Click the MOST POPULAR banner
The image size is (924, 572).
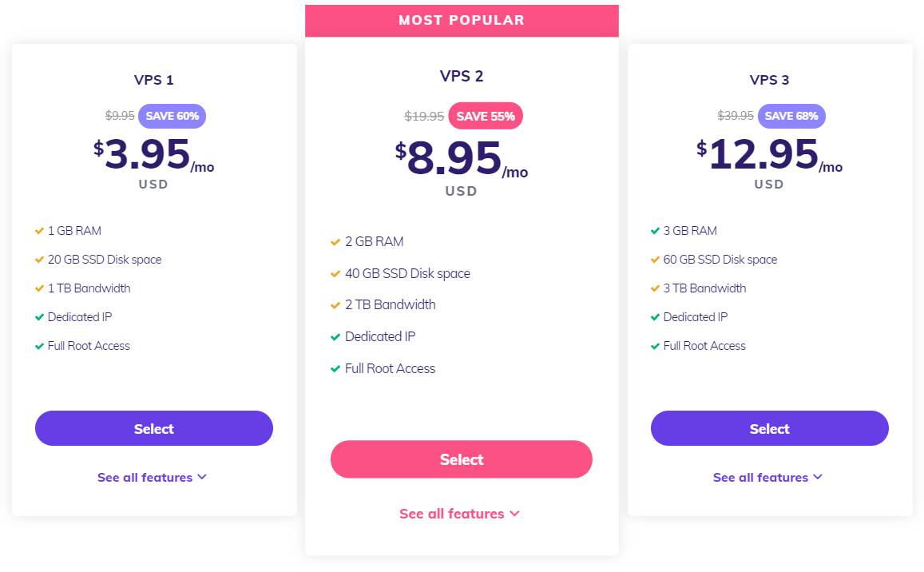[461, 20]
